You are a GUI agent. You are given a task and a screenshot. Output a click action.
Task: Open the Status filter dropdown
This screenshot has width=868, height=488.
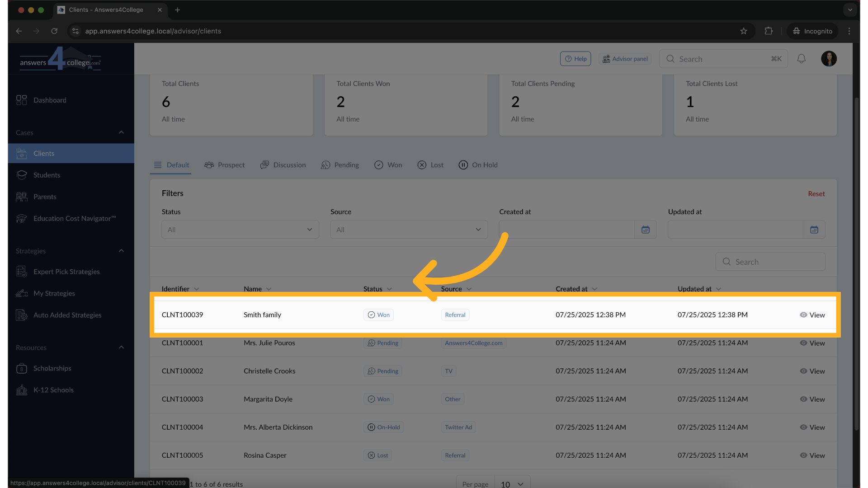(240, 230)
